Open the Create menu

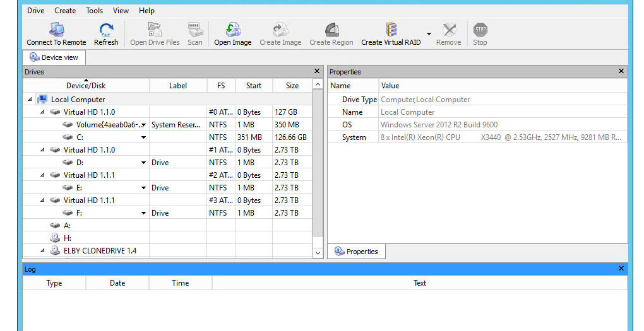[x=65, y=11]
